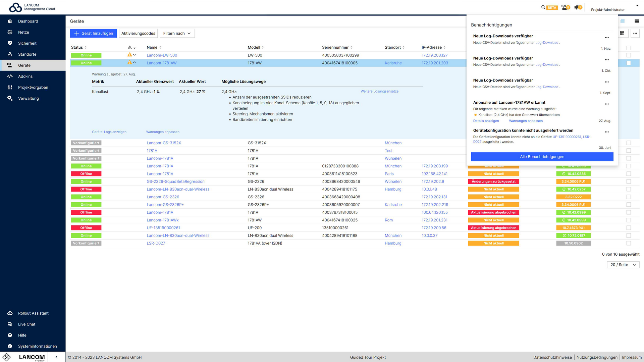Open the Log-Download link in the newest notification
644x362 pixels.
pos(546,43)
